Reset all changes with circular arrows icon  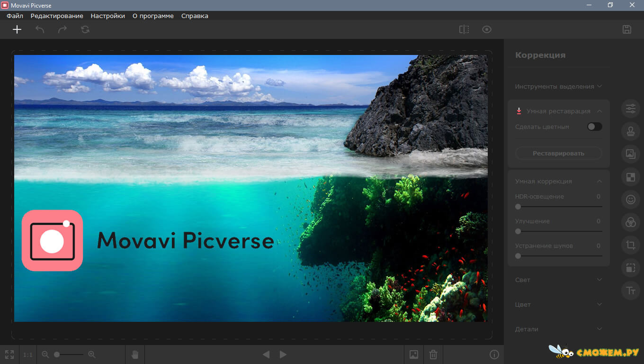(85, 29)
